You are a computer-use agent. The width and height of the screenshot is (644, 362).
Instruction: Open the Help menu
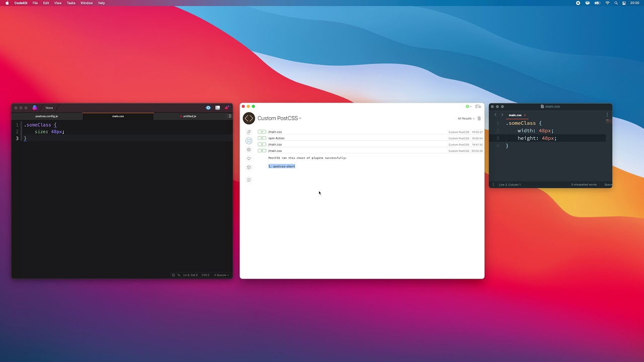tap(102, 3)
